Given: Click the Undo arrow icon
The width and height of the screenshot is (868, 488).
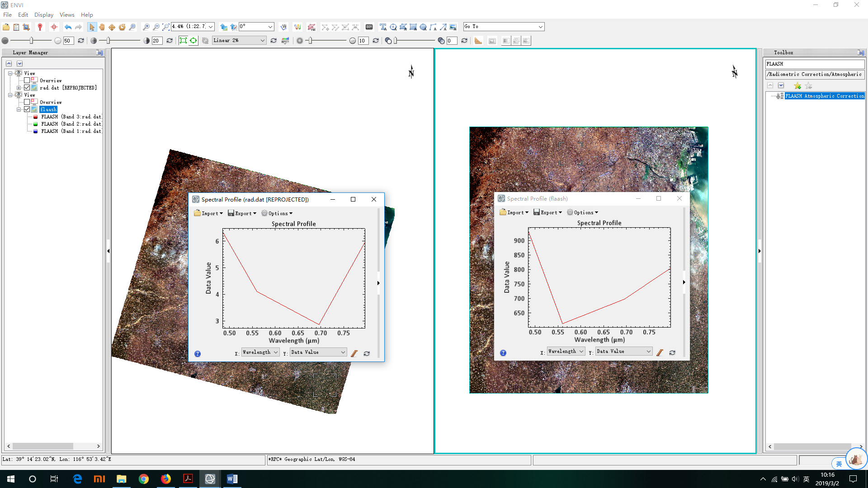Looking at the screenshot, I should [x=68, y=27].
